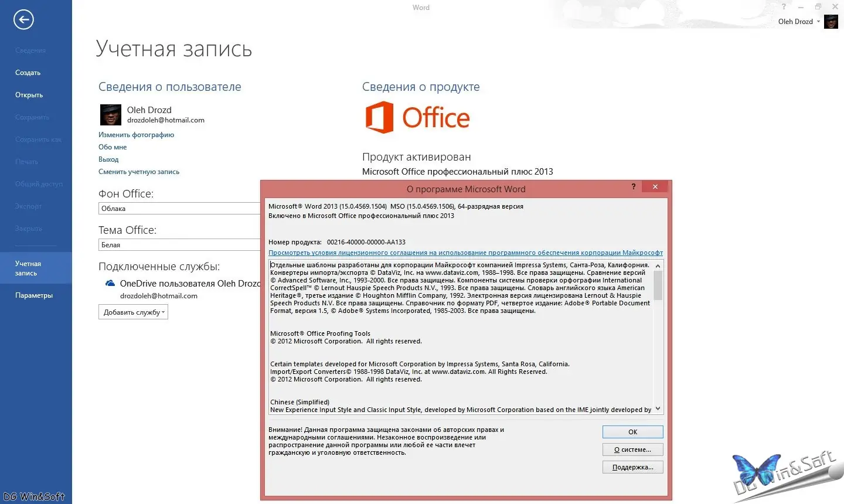Select Создать in the backstage menu
This screenshot has width=844, height=504.
click(28, 73)
